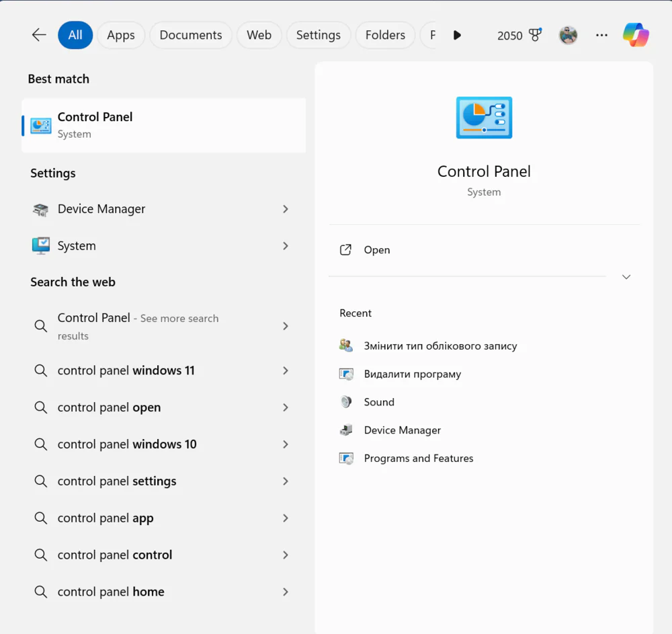
Task: Click icon beside Видалити програму
Action: 346,374
